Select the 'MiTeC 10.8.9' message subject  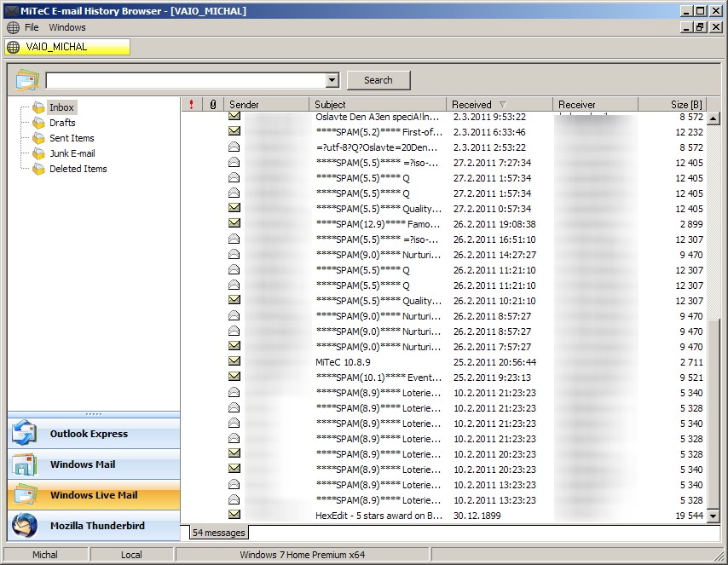(x=343, y=362)
